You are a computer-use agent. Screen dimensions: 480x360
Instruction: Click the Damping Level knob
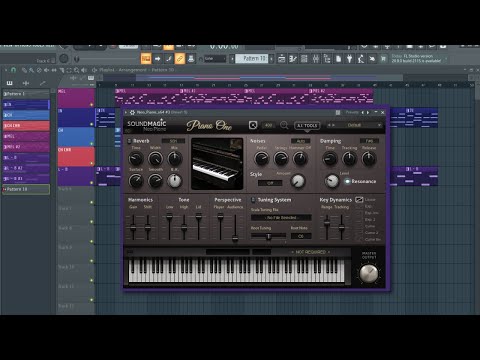click(332, 181)
